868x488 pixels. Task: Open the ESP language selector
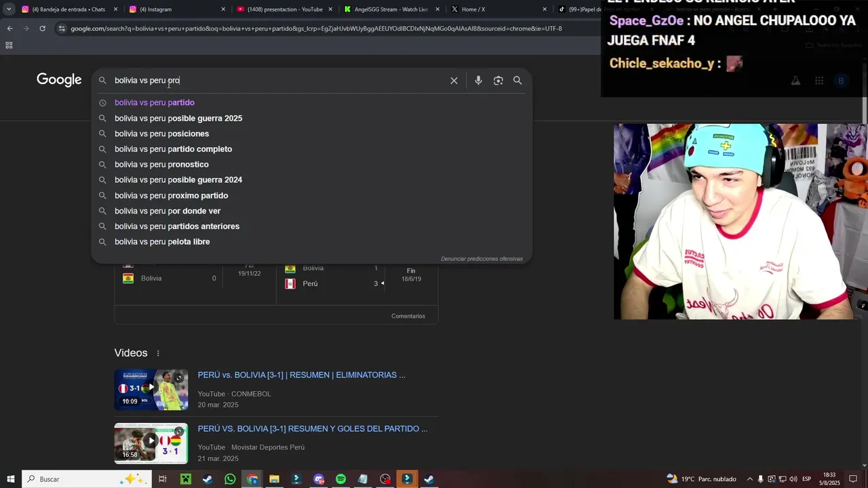coord(806,479)
